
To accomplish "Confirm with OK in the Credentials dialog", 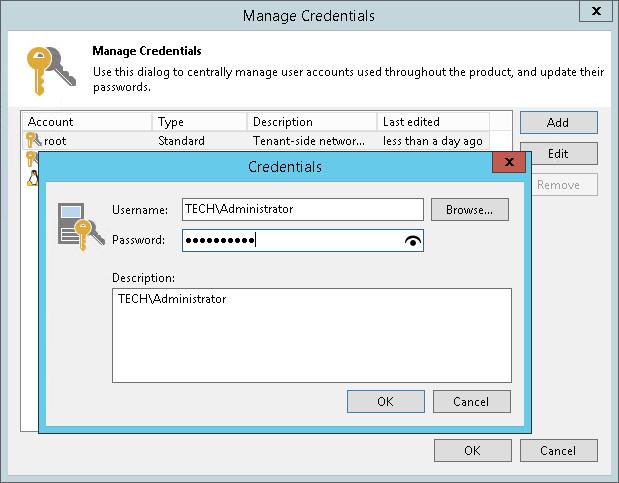I will [x=385, y=401].
